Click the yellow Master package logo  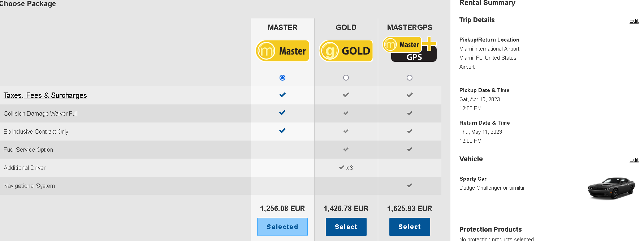[x=282, y=51]
